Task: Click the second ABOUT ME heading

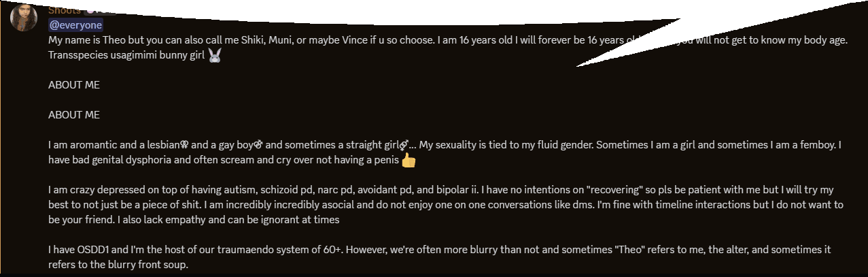Action: point(74,115)
